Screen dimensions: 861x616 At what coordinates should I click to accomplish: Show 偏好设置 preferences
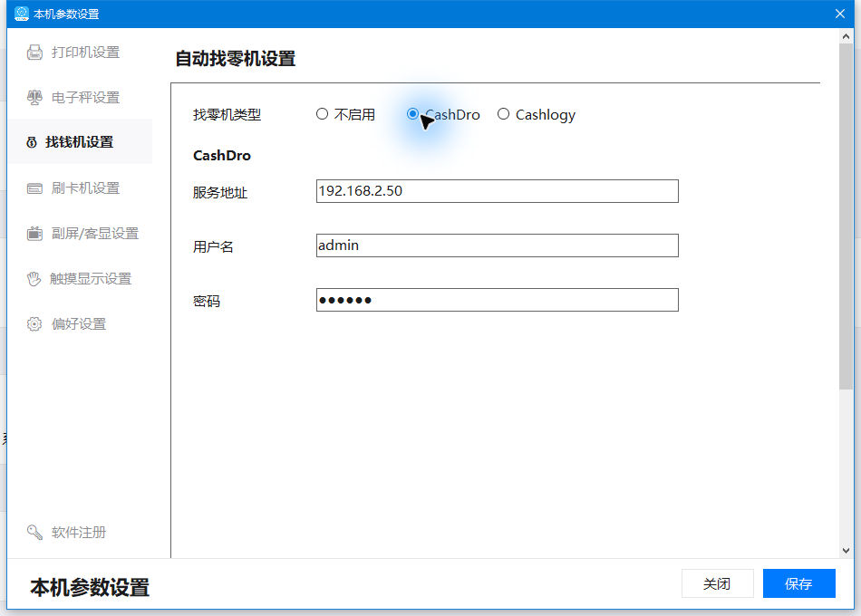80,324
